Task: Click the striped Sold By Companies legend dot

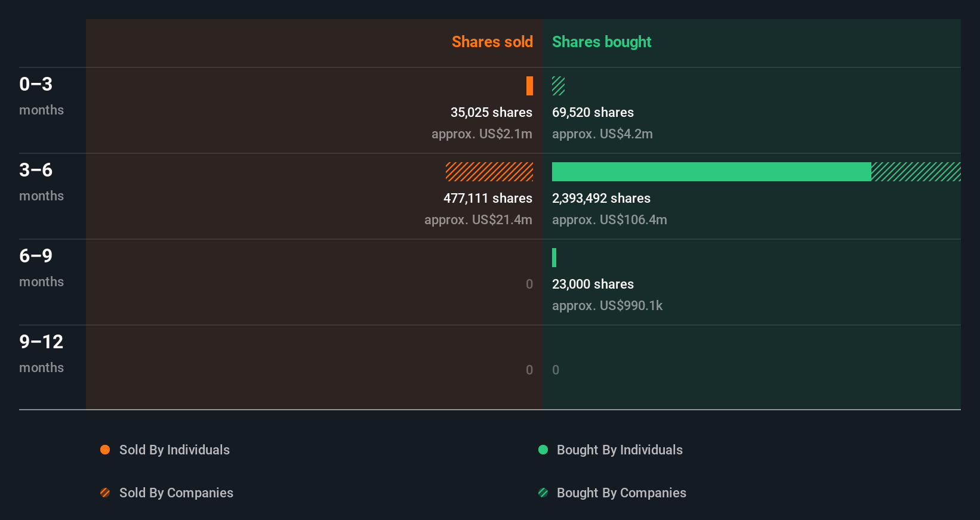Action: (x=105, y=493)
